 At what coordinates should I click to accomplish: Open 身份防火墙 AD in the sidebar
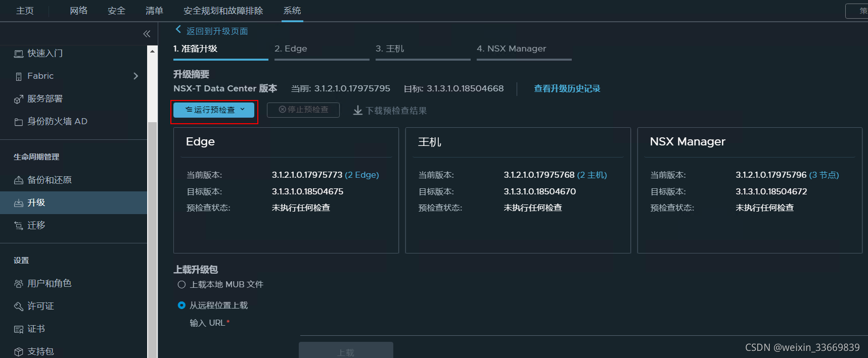[x=57, y=122]
